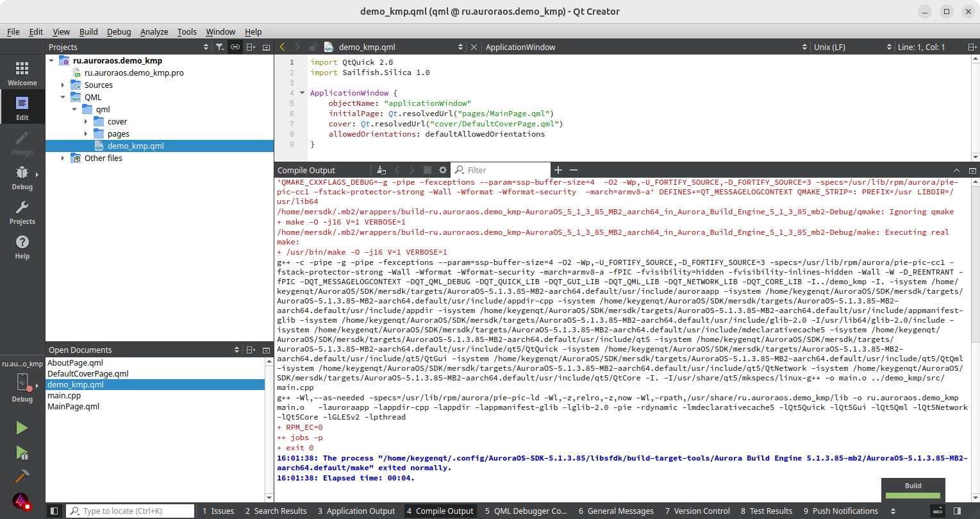Build the project using the hammer icon
The height and width of the screenshot is (519, 980).
[22, 477]
